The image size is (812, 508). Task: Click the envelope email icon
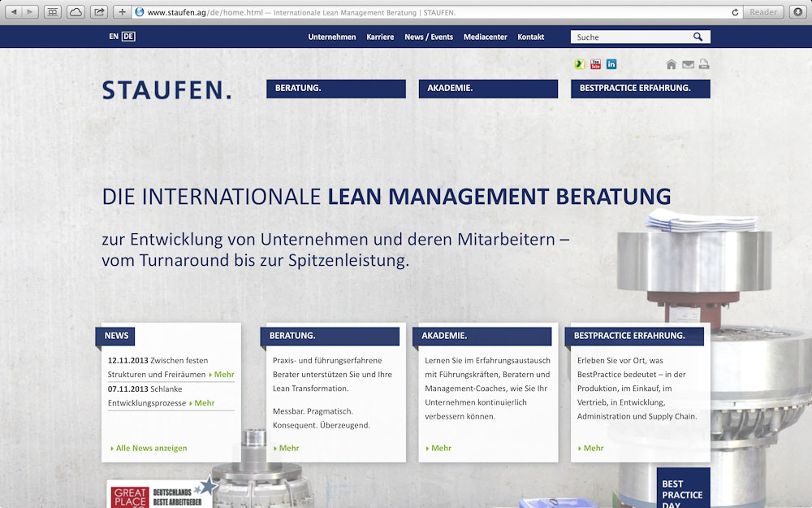688,64
